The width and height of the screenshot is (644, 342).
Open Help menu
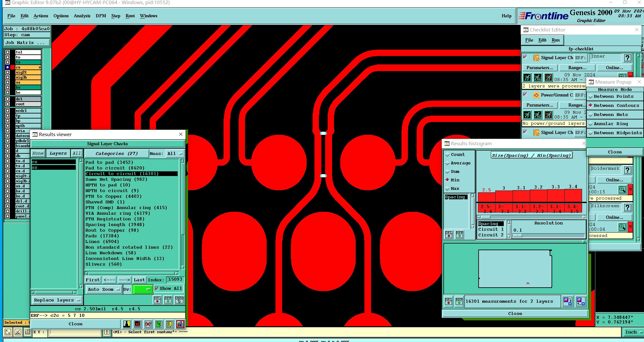506,16
